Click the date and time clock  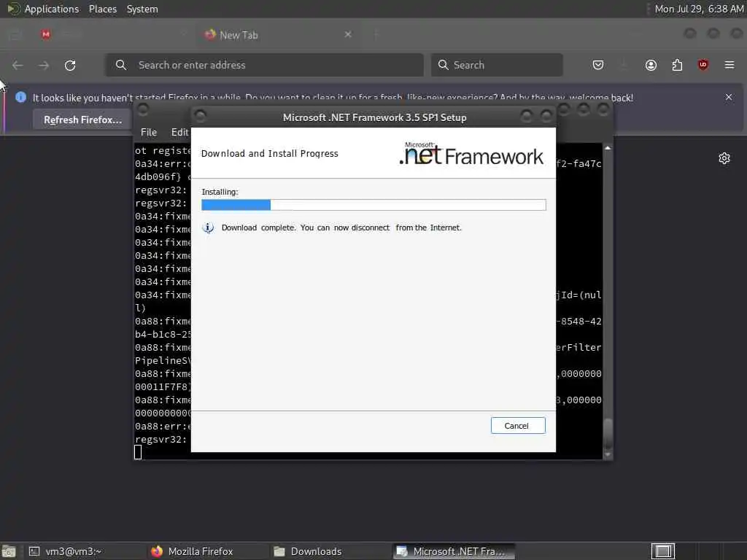pos(698,9)
